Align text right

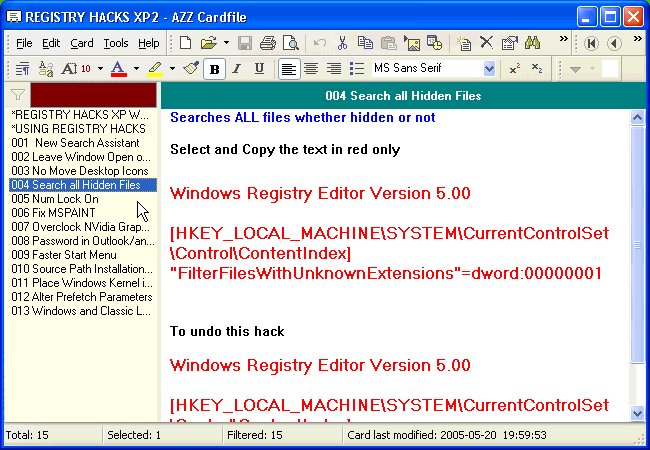(334, 69)
